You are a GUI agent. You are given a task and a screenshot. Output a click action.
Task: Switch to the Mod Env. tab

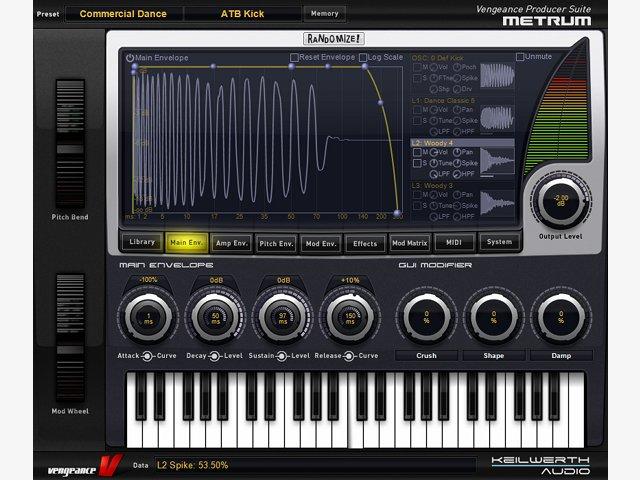(x=321, y=244)
